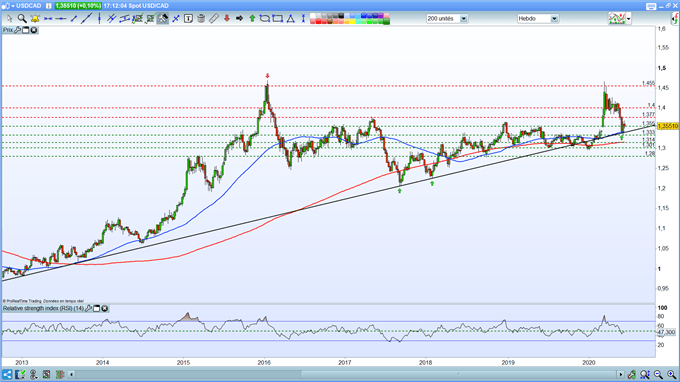Click the fifth bottom-left toolbar icon
Screen dimensions: 680x382
(60, 374)
